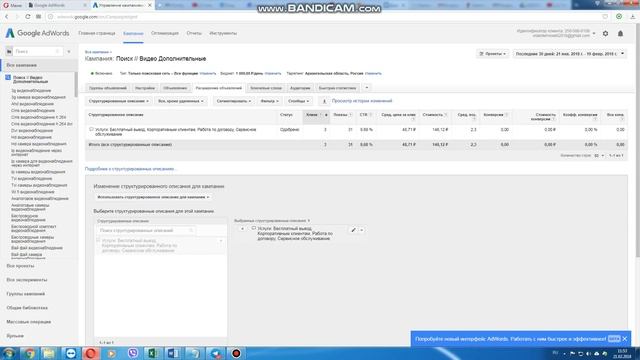
Task: Open the date range dropdown
Action: (x=570, y=53)
